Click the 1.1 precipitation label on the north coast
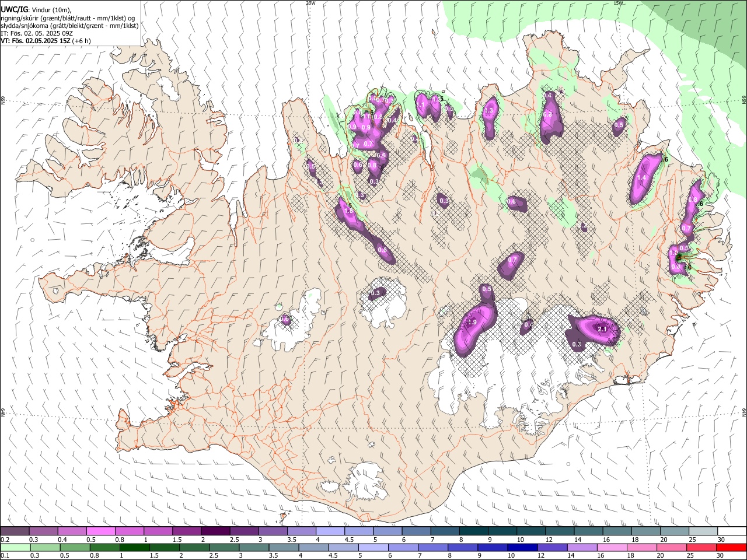 coord(421,105)
